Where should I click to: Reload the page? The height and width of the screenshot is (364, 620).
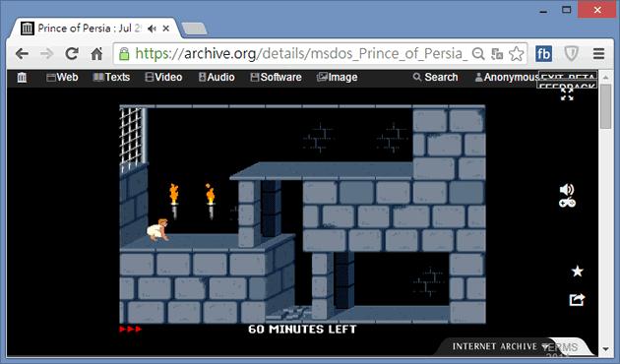(72, 53)
